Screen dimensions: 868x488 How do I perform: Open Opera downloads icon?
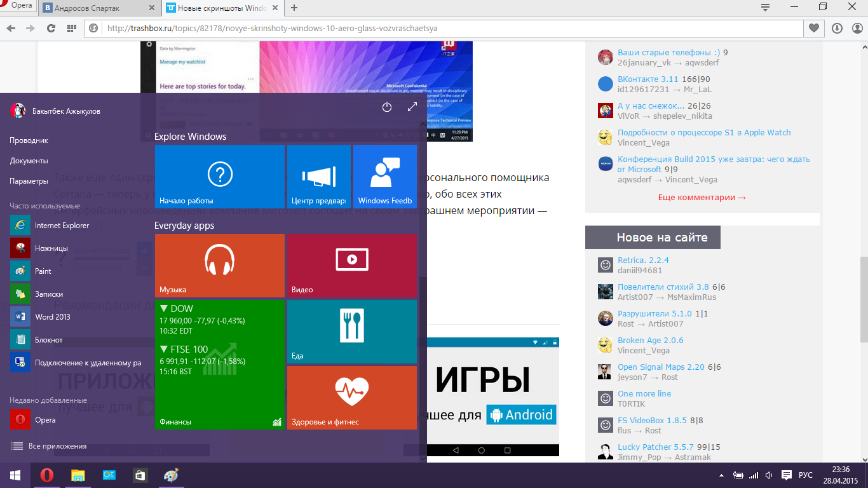[x=837, y=29]
